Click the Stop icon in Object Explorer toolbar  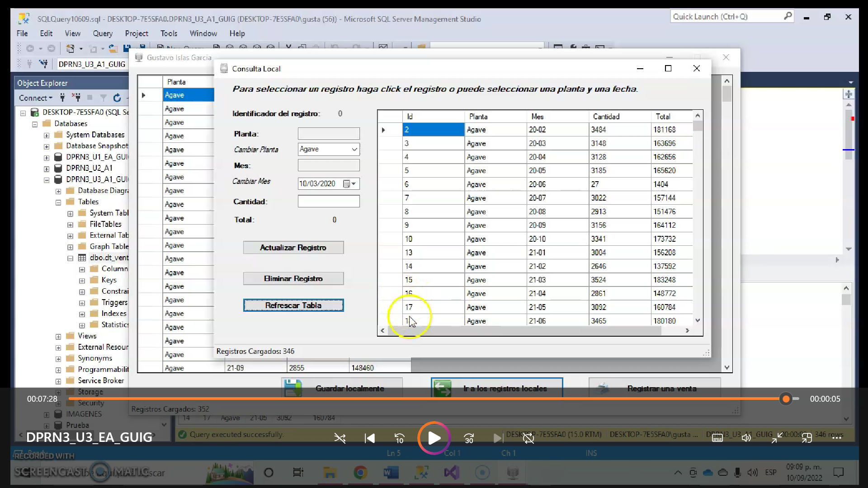90,98
